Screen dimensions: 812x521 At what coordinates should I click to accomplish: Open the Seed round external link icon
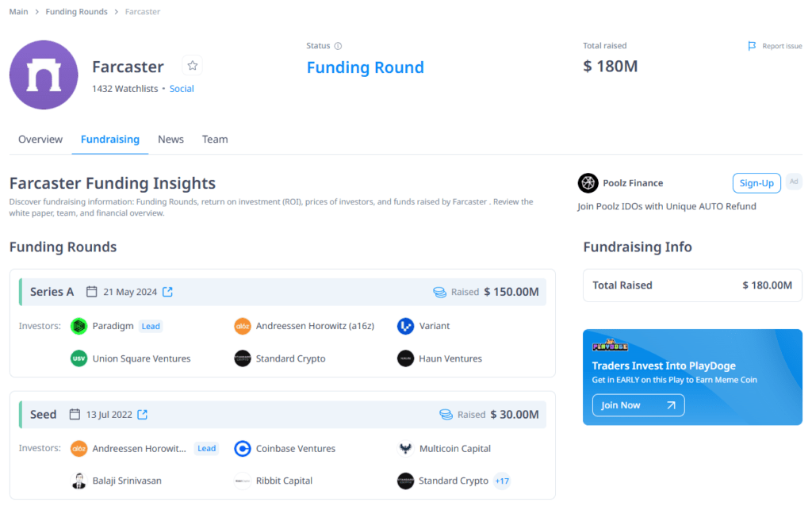pos(141,413)
